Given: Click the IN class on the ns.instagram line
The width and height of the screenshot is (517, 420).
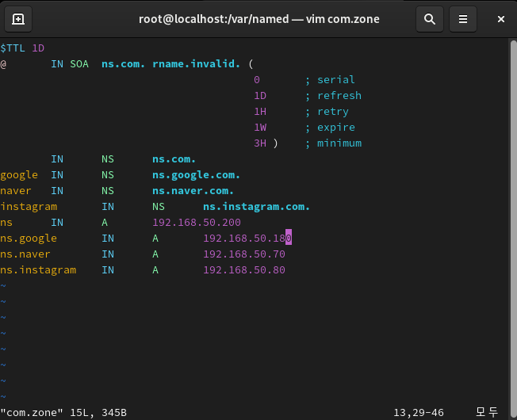Looking at the screenshot, I should [108, 269].
